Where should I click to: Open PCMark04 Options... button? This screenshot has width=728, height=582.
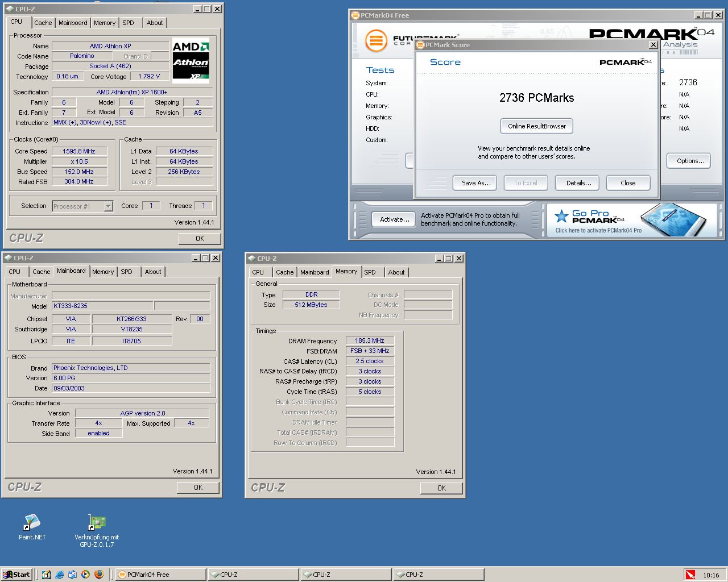(690, 161)
